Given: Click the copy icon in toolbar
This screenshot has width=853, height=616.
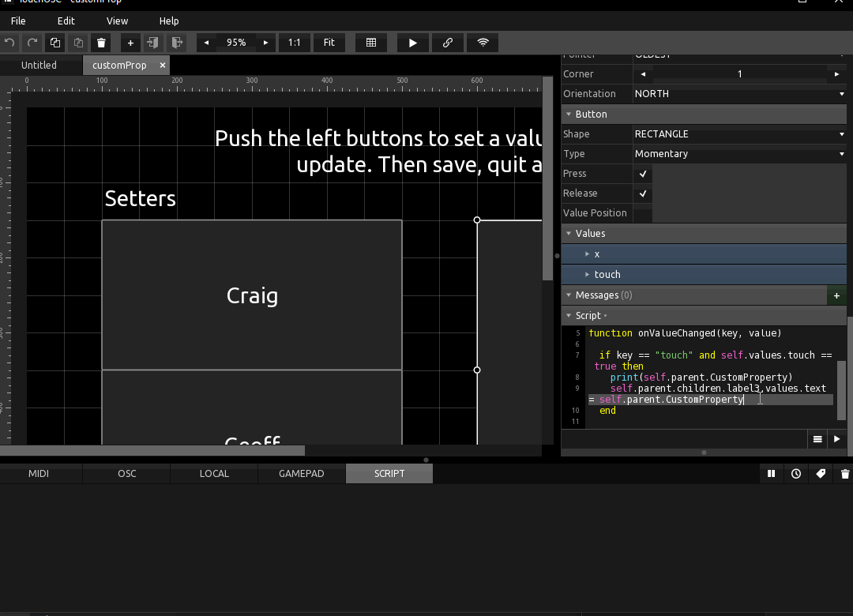Looking at the screenshot, I should [x=55, y=43].
